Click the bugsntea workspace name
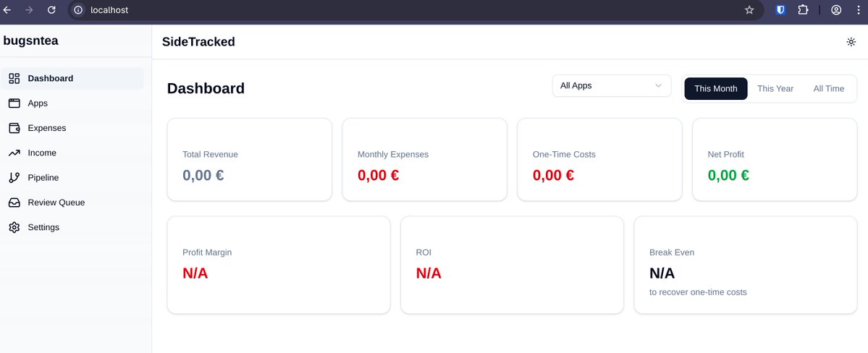 click(30, 41)
